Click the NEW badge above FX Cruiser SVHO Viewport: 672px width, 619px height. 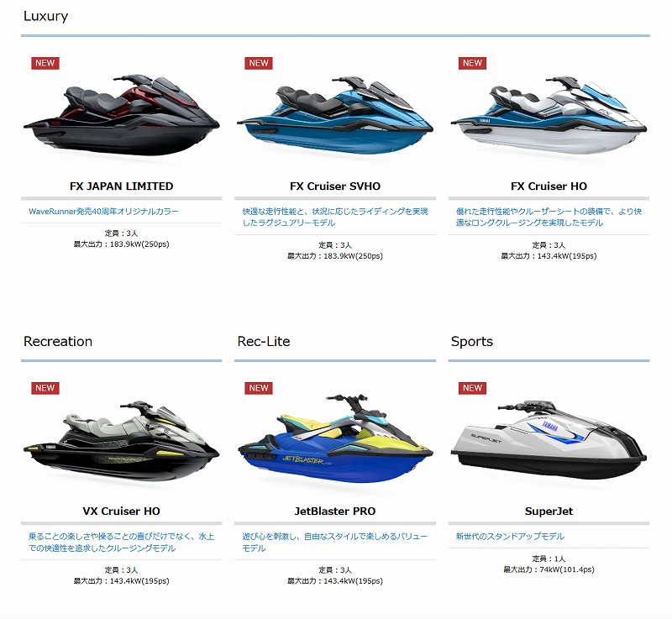tap(259, 63)
